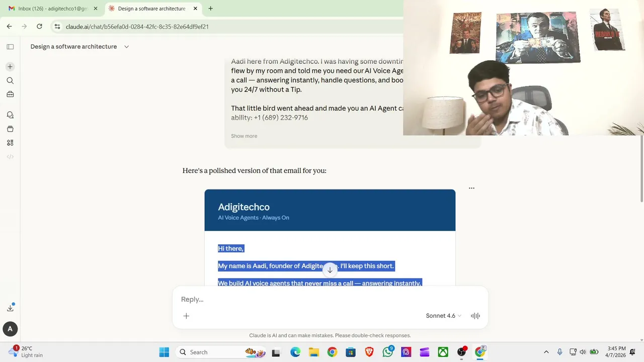Open the Projects stack icon in the sidebar

(x=10, y=129)
